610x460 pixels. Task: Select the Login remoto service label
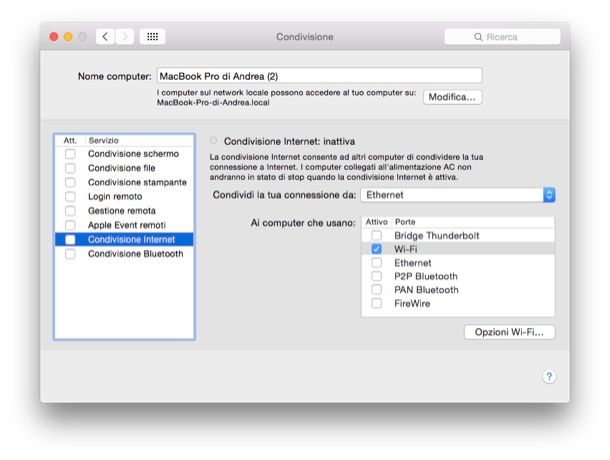115,197
